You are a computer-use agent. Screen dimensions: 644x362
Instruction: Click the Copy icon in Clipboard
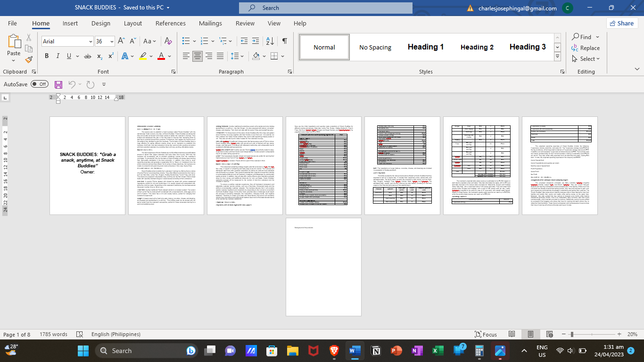click(29, 49)
